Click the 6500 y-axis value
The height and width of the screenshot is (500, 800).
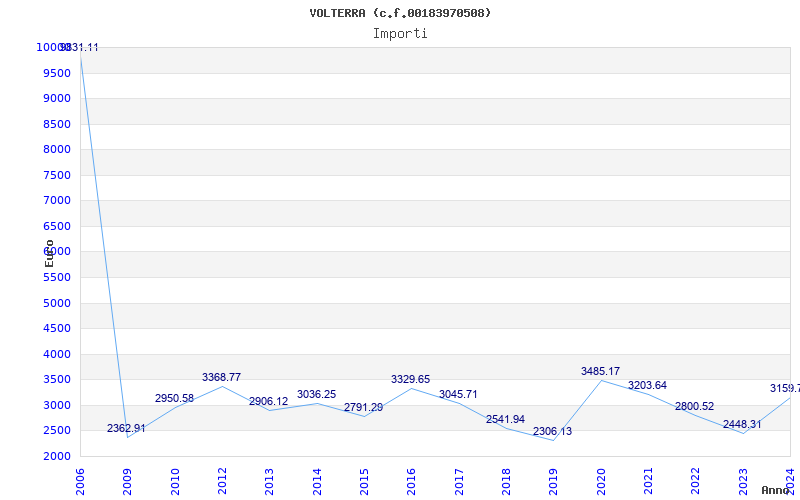click(x=57, y=226)
